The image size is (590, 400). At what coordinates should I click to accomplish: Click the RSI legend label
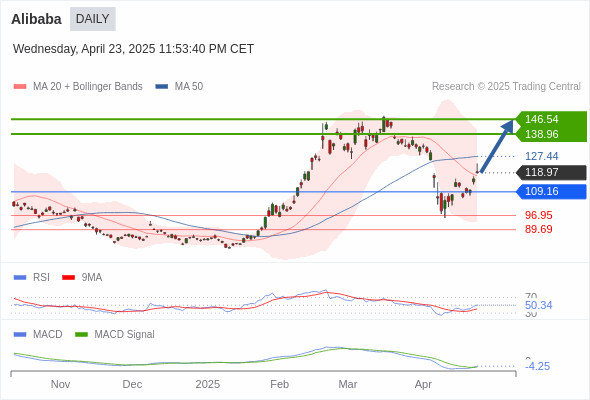pyautogui.click(x=41, y=278)
